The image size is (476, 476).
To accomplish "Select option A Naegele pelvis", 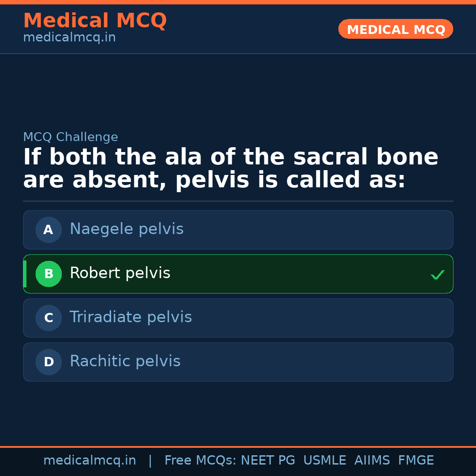I will click(x=238, y=230).
